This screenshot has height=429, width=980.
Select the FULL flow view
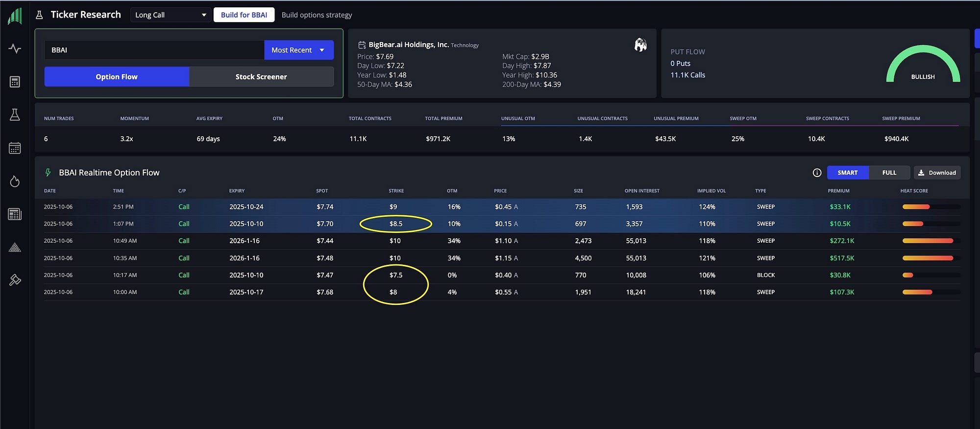(x=889, y=173)
